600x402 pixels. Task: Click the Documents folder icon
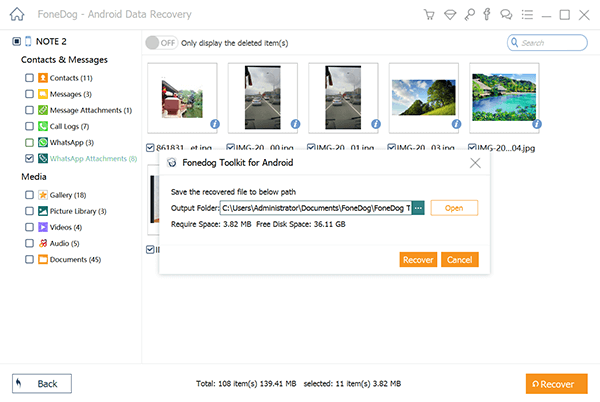(43, 259)
